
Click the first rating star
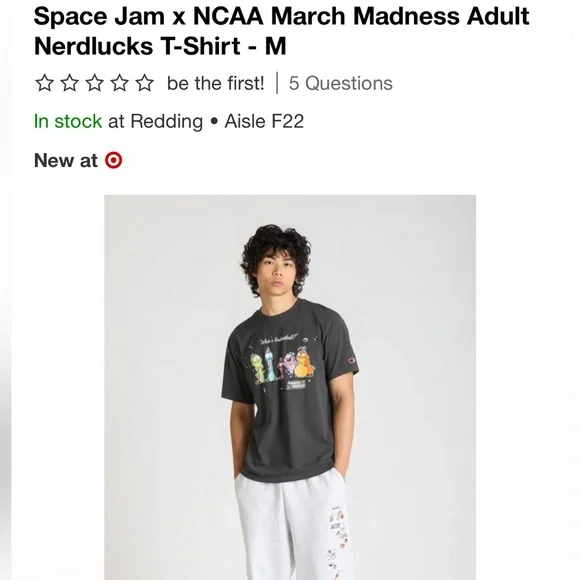pos(45,83)
